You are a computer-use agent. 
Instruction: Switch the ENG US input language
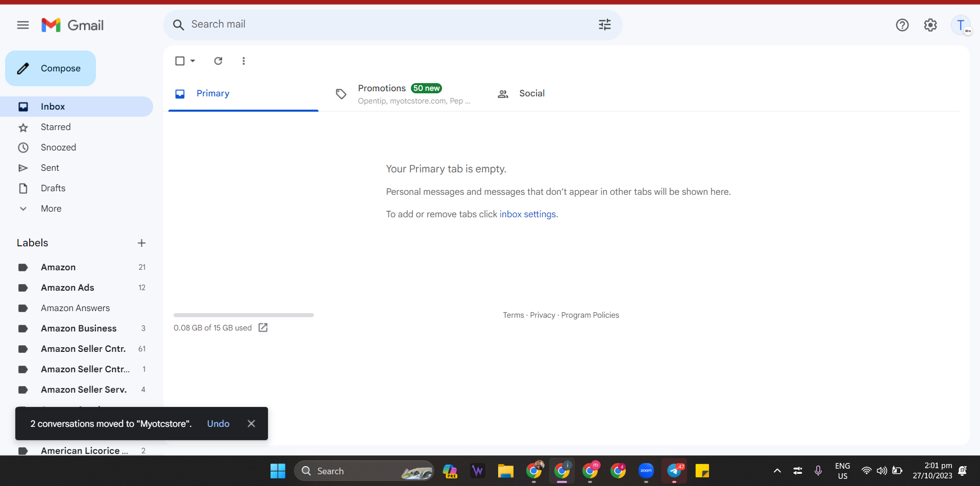[842, 471]
